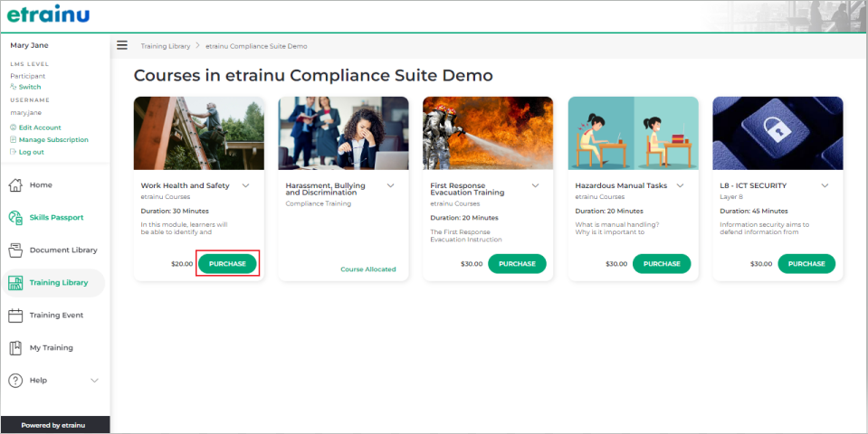This screenshot has height=434, width=868.
Task: Click the Skills Passport icon
Action: [x=15, y=217]
